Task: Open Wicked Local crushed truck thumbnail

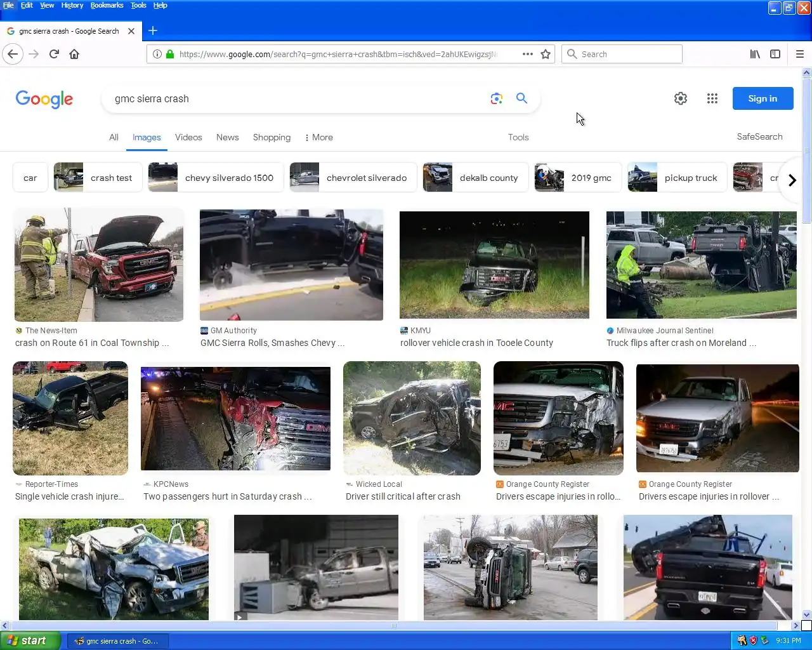Action: tap(412, 418)
